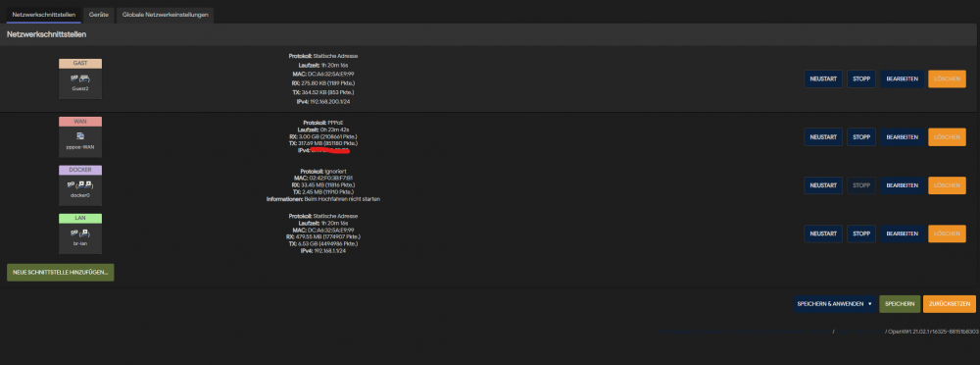
Task: Select the green LAN zone badge
Action: pyautogui.click(x=80, y=218)
